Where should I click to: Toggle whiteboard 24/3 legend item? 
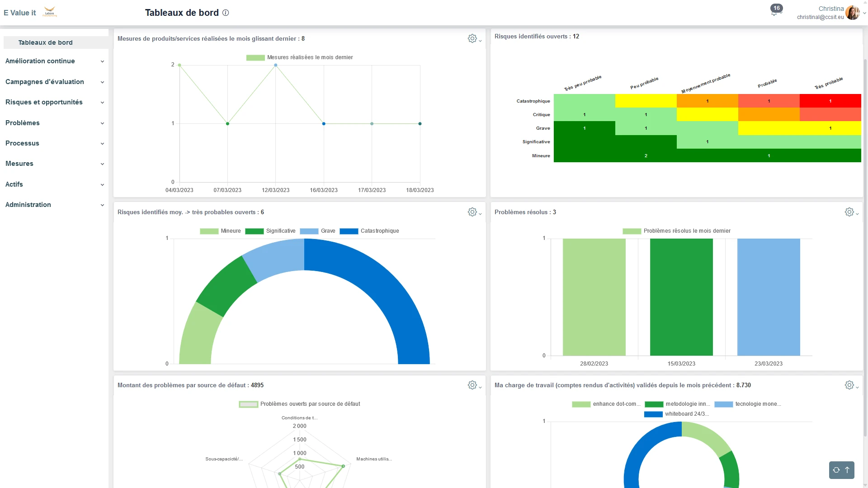(x=676, y=414)
